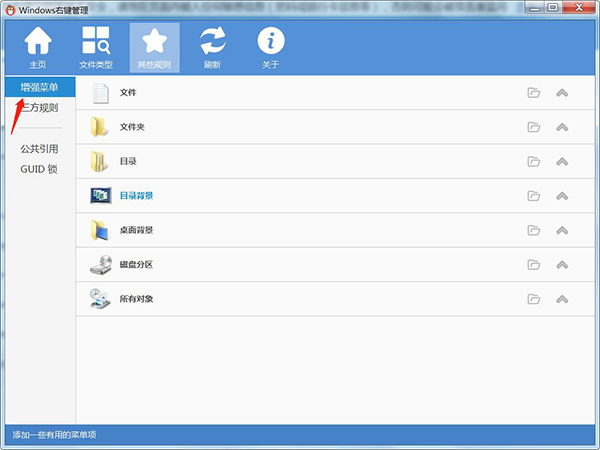The width and height of the screenshot is (600, 450).
Task: Collapse the 磁盘分区 row chevron
Action: tap(562, 264)
